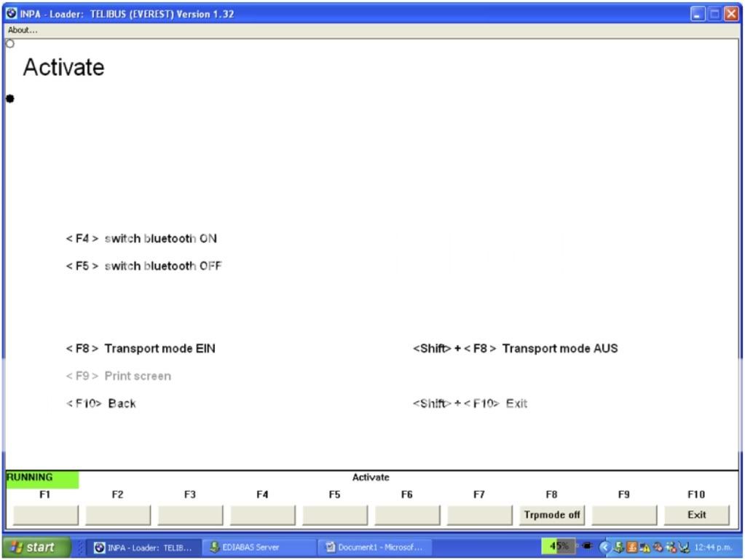Switch to EDIABAS Server taskbar item
This screenshot has height=560, width=745.
244,548
